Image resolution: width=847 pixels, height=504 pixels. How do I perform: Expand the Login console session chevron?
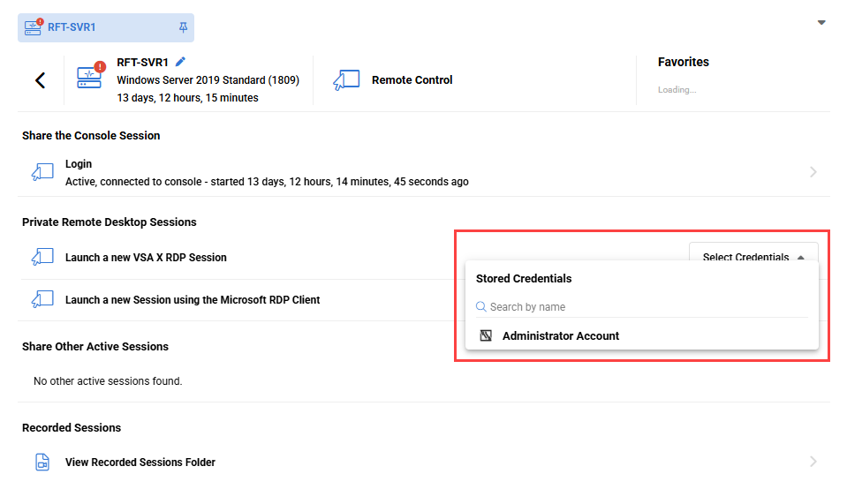coord(813,173)
